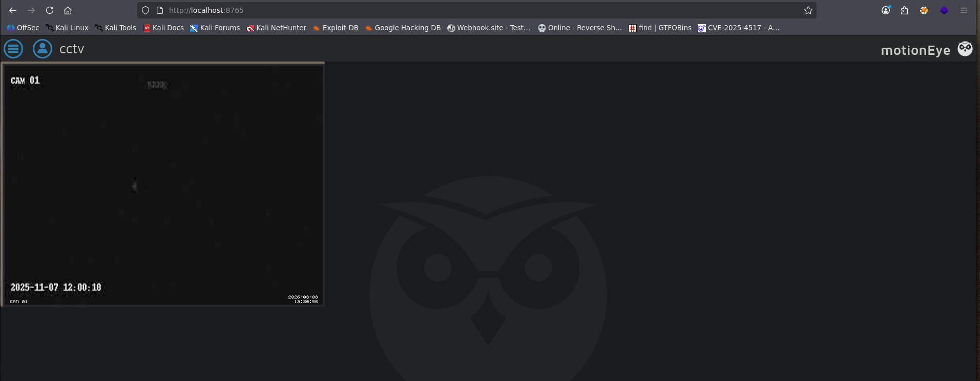980x381 pixels.
Task: Bookmark this page with the star icon
Action: (x=808, y=10)
